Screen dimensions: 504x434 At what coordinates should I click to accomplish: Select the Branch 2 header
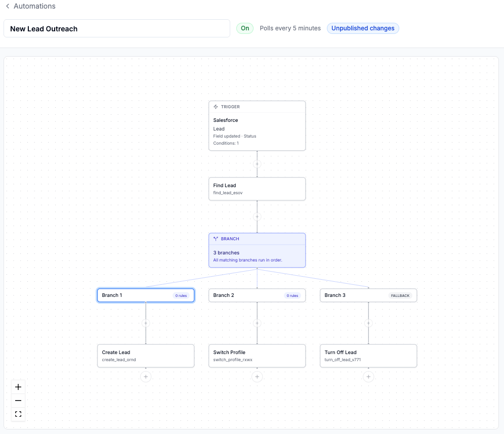pos(257,295)
